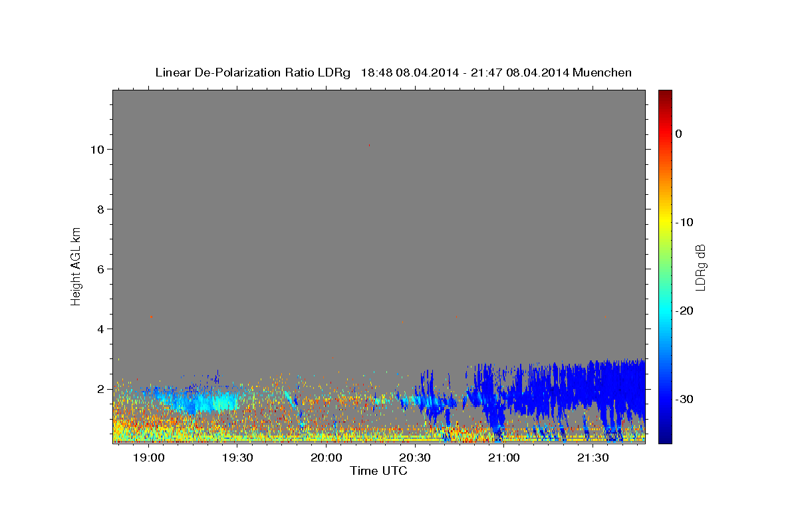The image size is (798, 532).
Task: Click the height tick label '2'
Action: point(101,389)
